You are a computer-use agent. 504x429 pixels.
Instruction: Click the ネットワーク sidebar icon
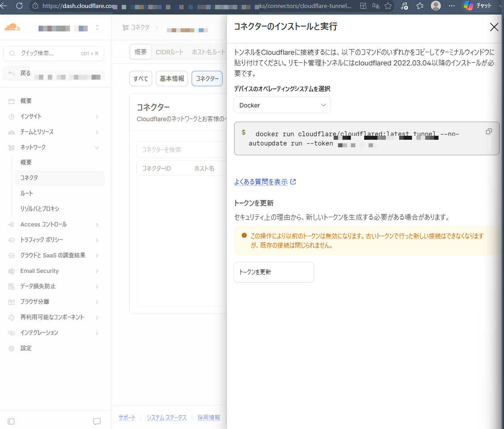[12, 148]
